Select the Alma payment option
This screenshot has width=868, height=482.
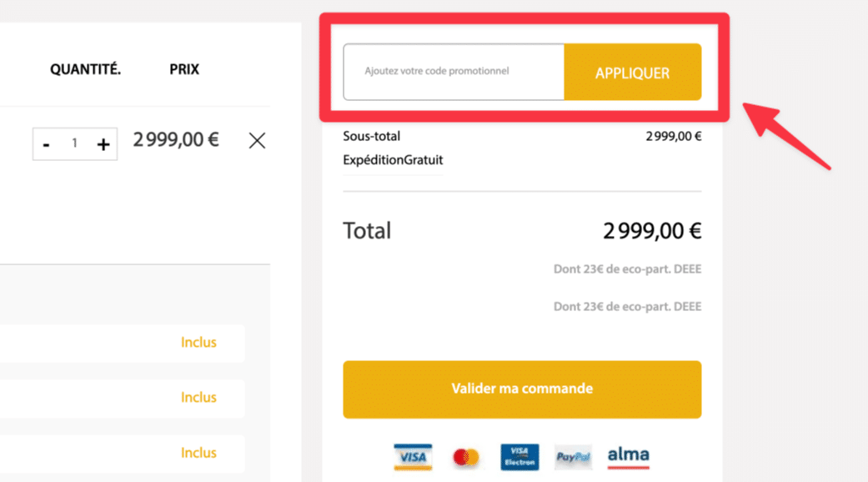pos(628,456)
